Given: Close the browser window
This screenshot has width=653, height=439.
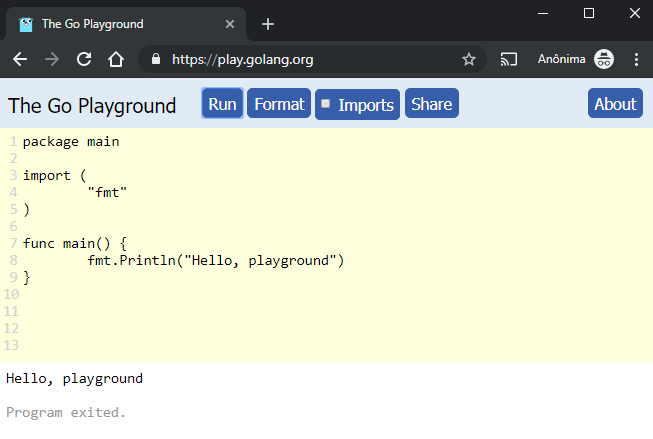Looking at the screenshot, I should click(635, 13).
